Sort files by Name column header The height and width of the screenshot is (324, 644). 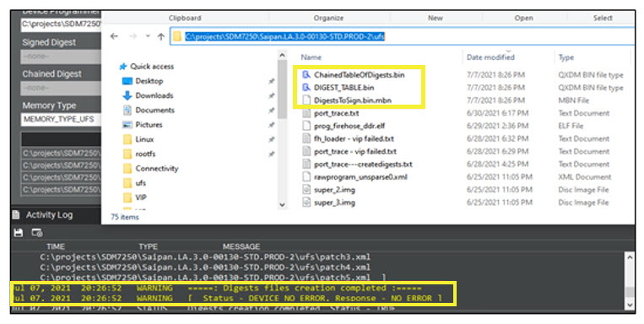[311, 57]
